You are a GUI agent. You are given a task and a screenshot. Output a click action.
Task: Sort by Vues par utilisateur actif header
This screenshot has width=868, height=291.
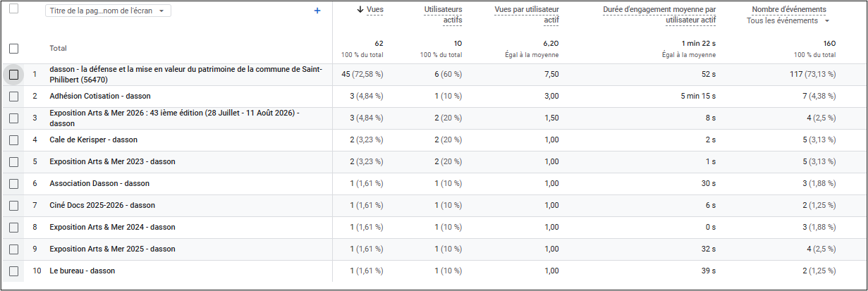tap(527, 14)
